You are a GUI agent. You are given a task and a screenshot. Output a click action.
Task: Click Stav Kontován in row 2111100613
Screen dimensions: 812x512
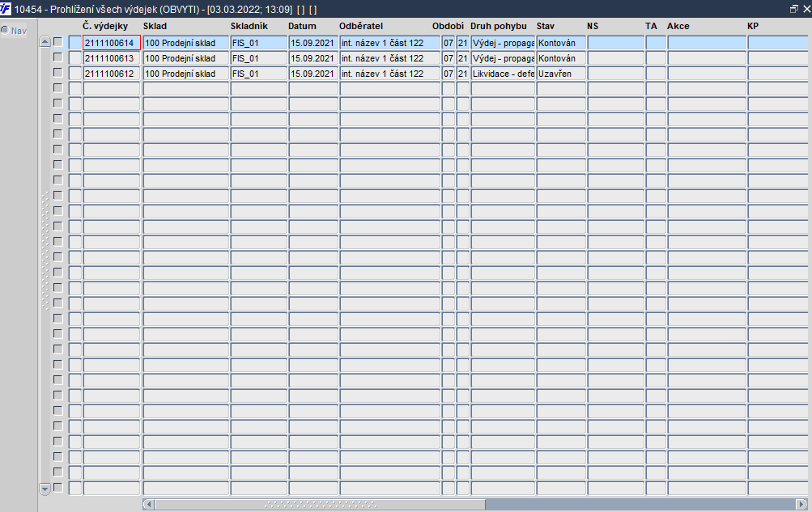[561, 58]
